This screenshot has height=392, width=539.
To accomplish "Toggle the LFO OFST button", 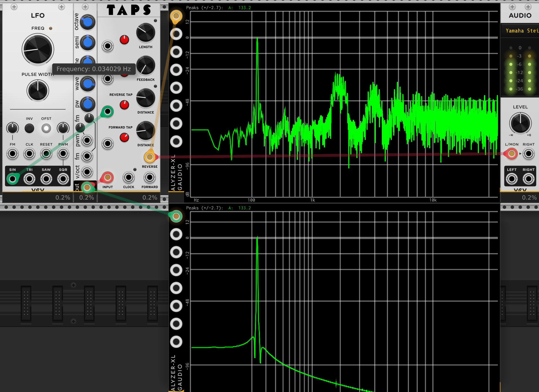I will (46, 128).
